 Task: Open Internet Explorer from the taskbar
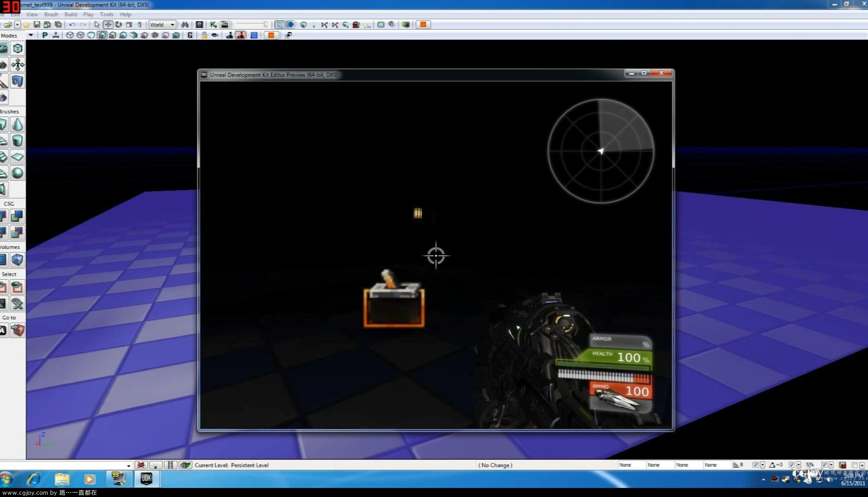[34, 479]
